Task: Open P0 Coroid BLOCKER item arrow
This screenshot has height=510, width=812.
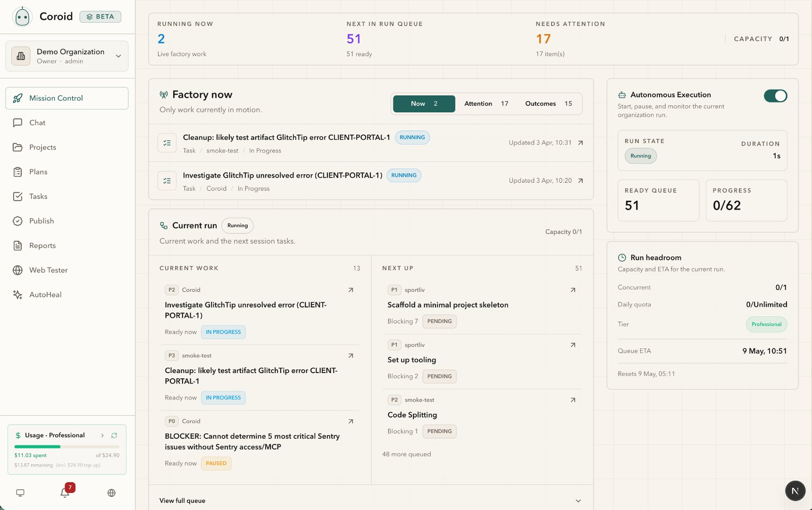Action: (x=351, y=421)
